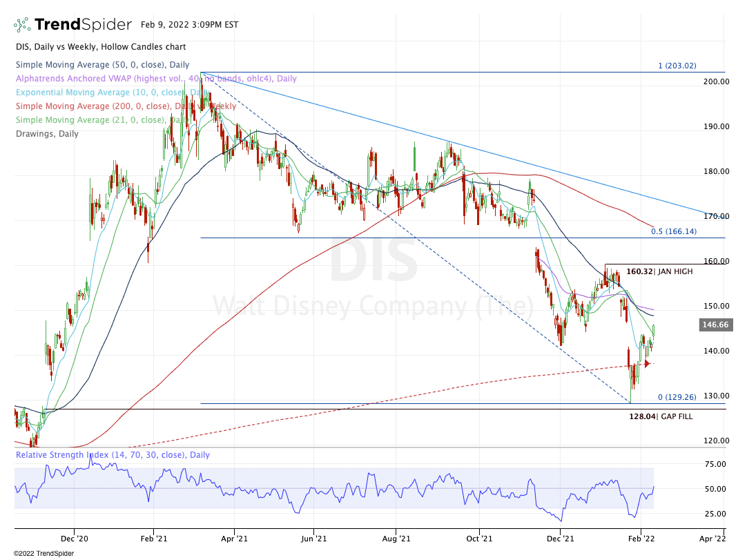The image size is (747, 560).
Task: Click the Dec '20 date axis label
Action: click(x=75, y=539)
